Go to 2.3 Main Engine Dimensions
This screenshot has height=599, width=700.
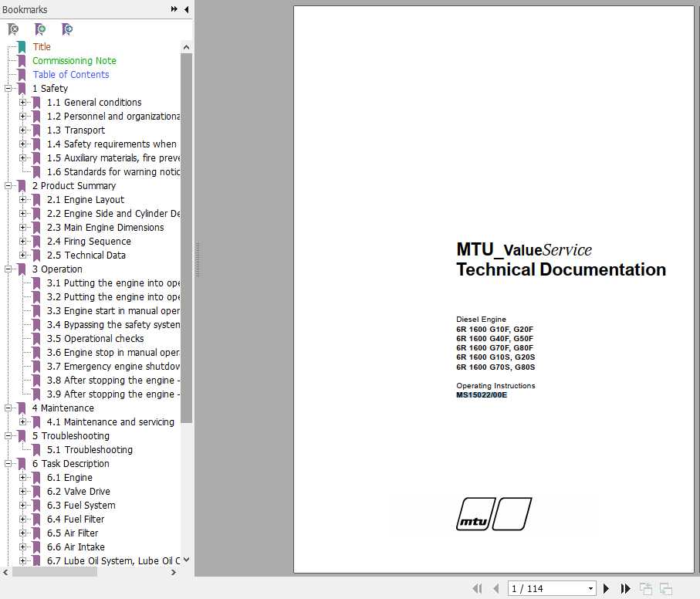point(106,227)
